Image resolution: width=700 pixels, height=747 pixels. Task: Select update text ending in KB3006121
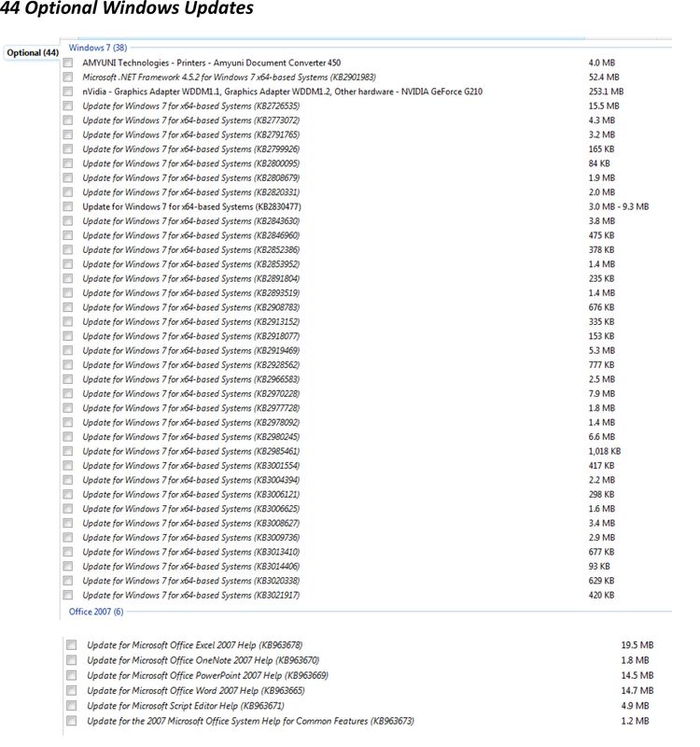[191, 495]
